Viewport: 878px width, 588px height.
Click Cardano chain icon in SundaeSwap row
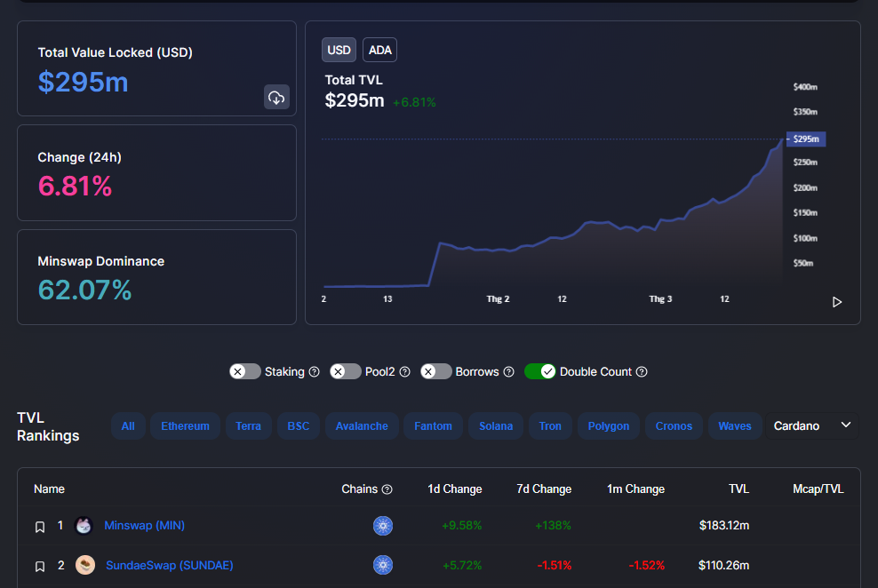click(383, 565)
